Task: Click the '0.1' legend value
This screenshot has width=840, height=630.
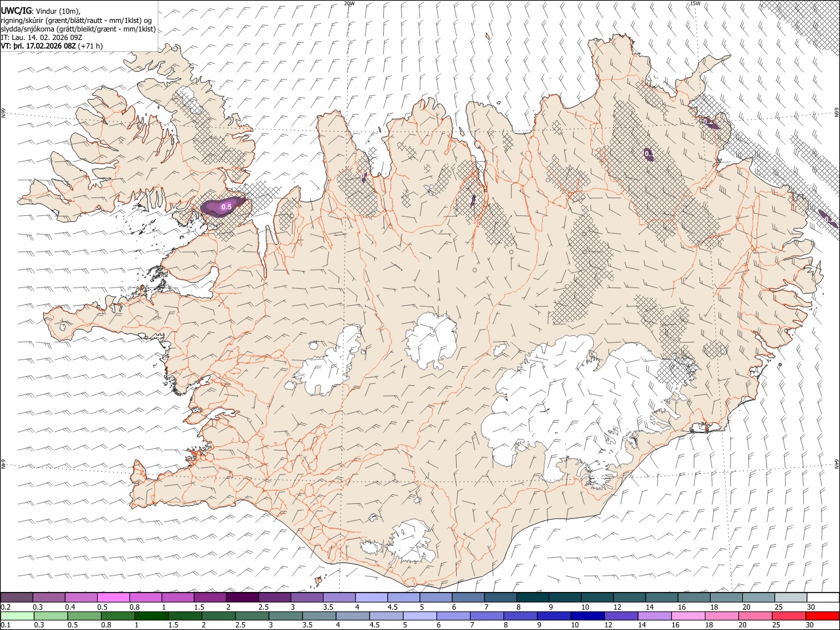Action: tap(6, 625)
